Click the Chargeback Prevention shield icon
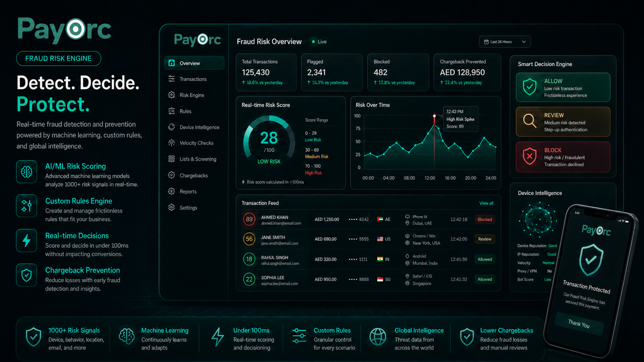This screenshot has height=362, width=644. coord(27,275)
